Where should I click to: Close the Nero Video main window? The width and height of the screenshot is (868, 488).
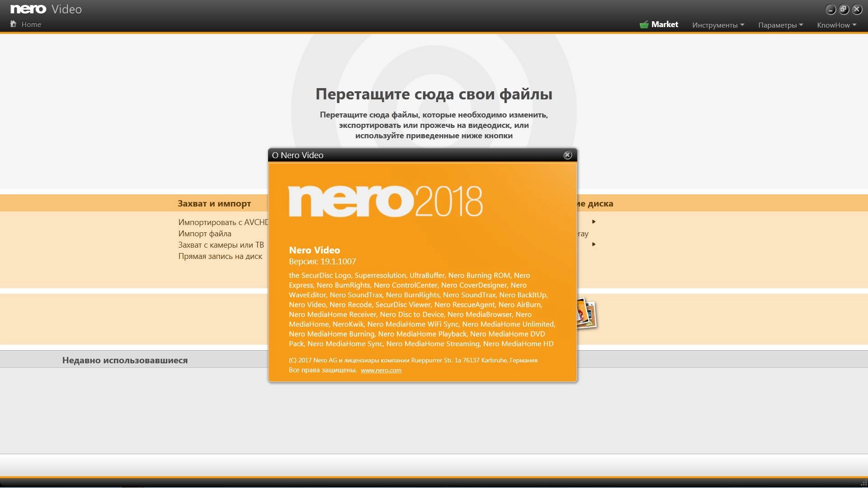coord(857,9)
